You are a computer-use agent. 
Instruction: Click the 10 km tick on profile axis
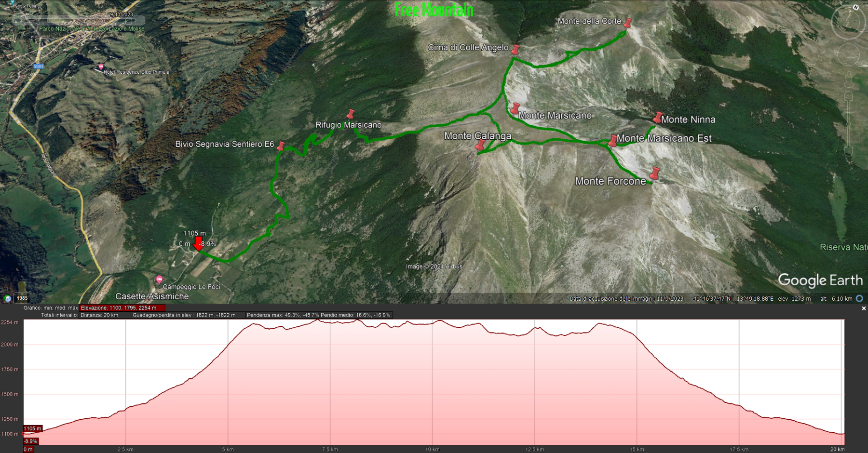coord(432,449)
